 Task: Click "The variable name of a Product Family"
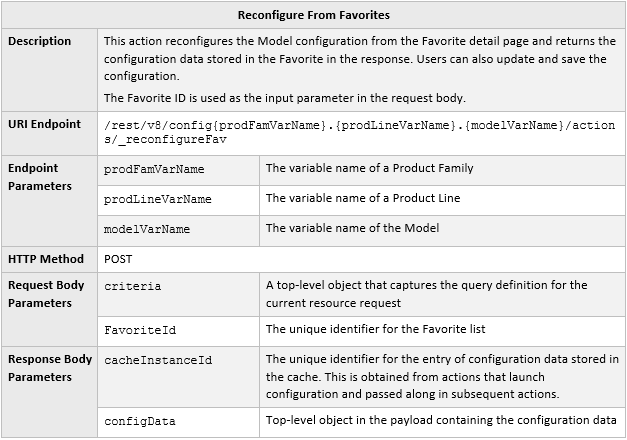tap(369, 168)
